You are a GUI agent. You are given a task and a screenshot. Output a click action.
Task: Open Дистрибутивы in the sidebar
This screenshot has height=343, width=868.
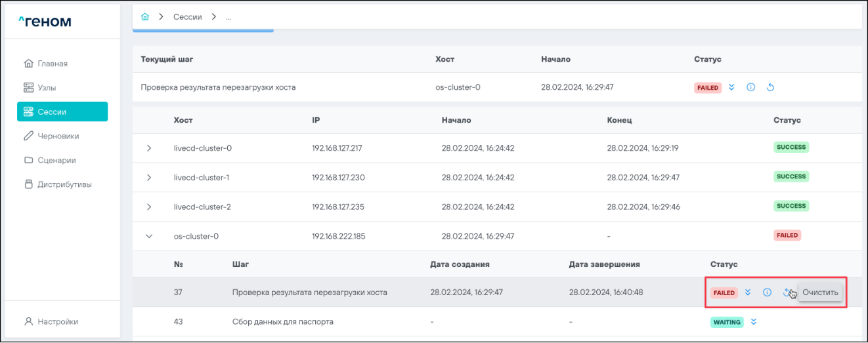(64, 184)
